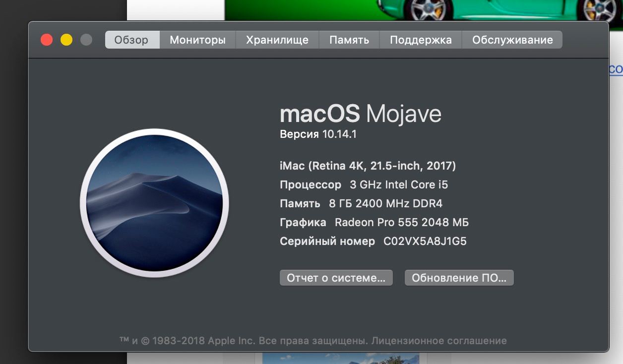623x364 pixels.
Task: Click the serial number C02VX5A8J1G5
Action: coord(425,242)
